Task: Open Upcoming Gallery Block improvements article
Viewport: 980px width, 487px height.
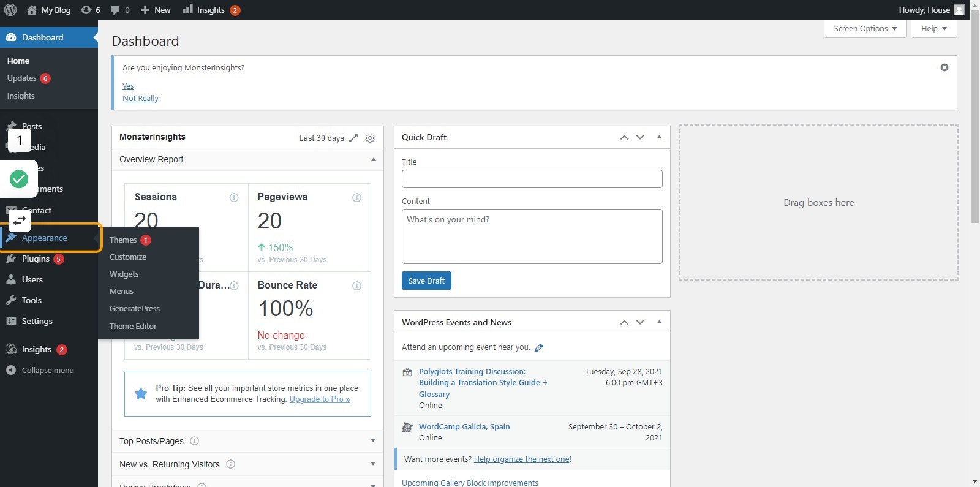Action: [x=470, y=483]
